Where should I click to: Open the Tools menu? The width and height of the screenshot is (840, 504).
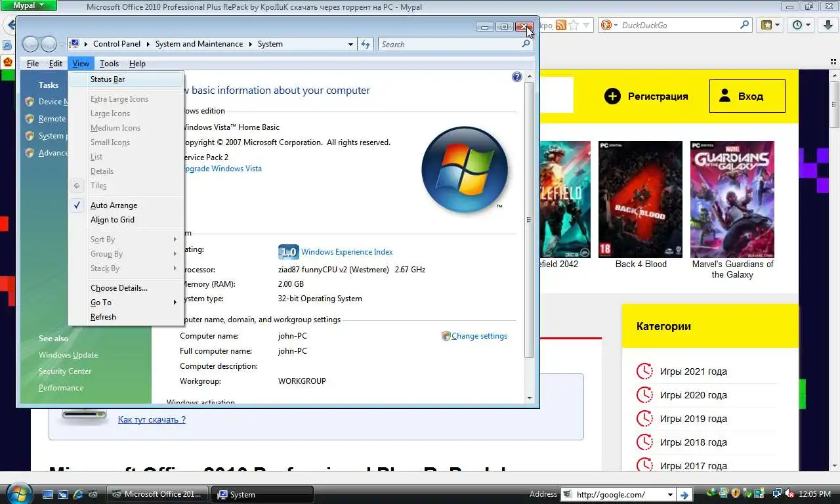[109, 64]
